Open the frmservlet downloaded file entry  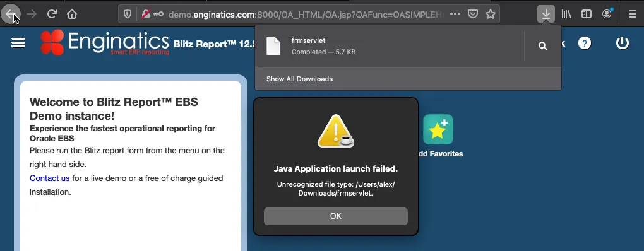click(x=390, y=46)
